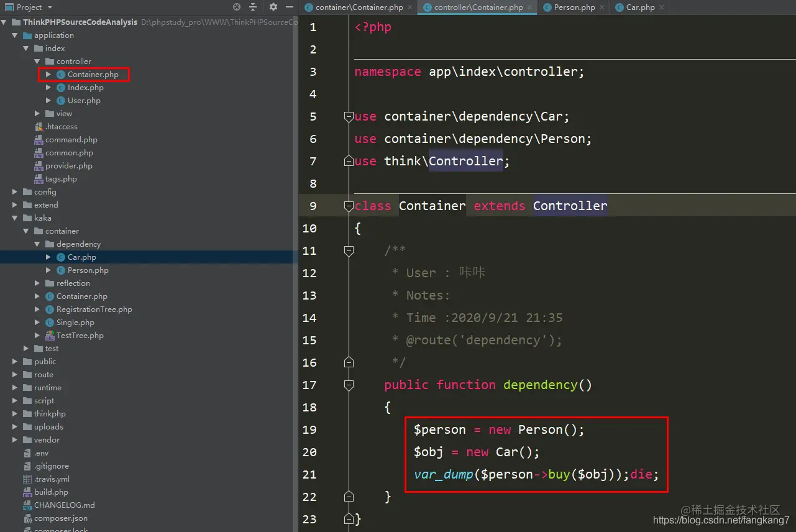Click the provider.php file icon
The image size is (796, 532).
39,166
